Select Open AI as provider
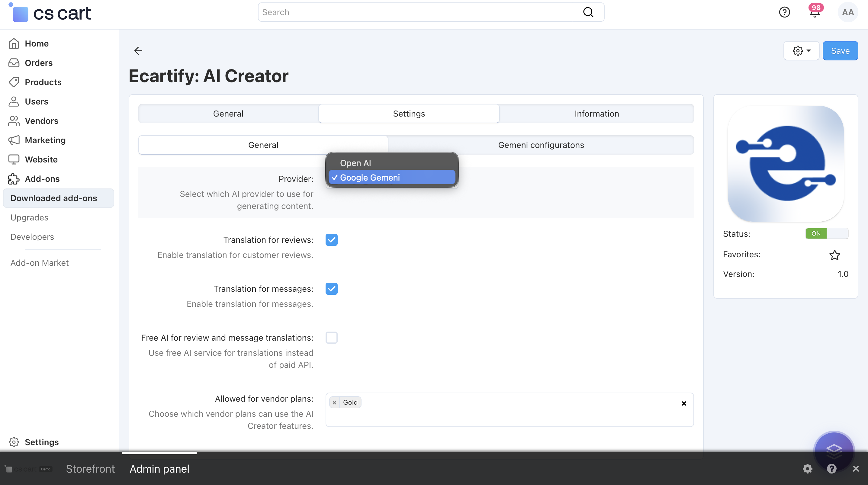This screenshot has height=485, width=868. coord(355,163)
